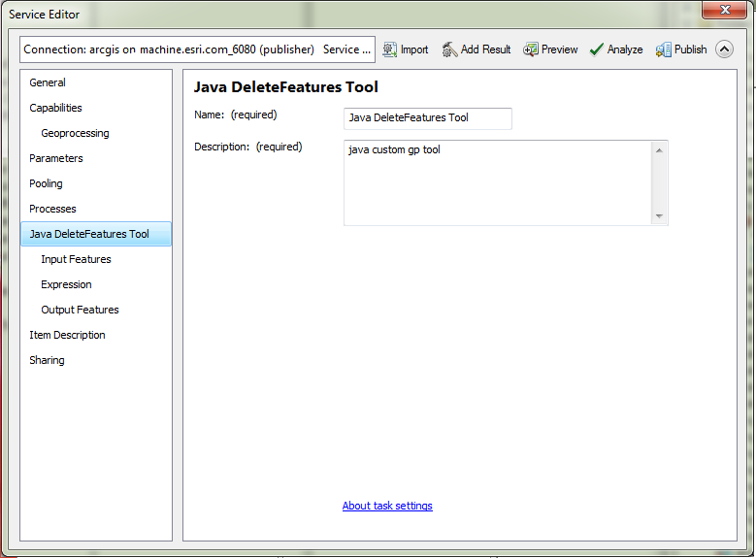This screenshot has height=558, width=756.
Task: Click the Preview button label
Action: pos(559,49)
